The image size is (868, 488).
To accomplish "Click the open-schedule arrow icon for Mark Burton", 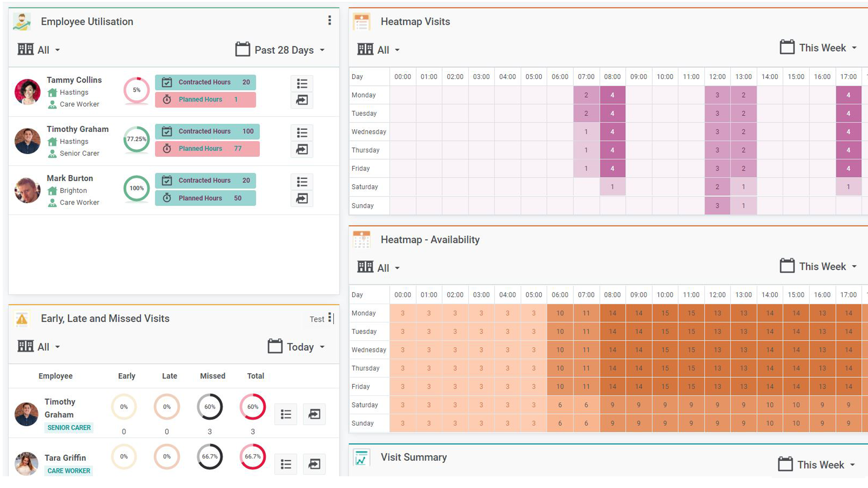I will [302, 198].
